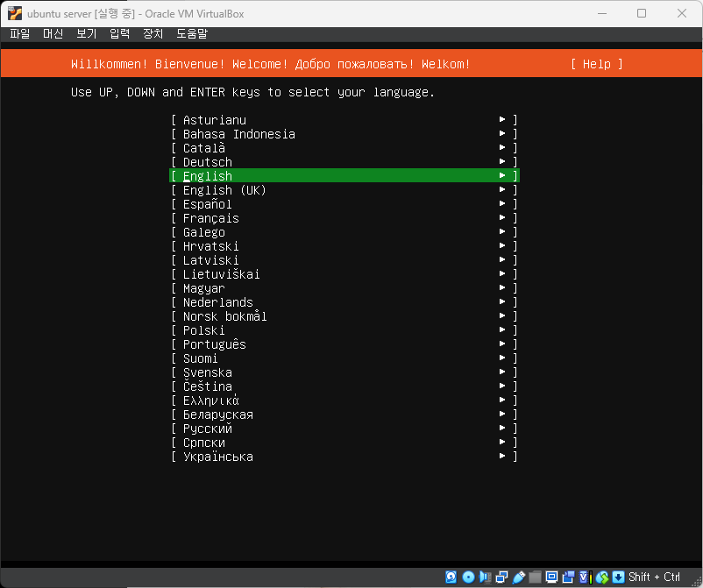703x588 pixels.
Task: Click the mouse integration status icon
Action: (x=602, y=577)
